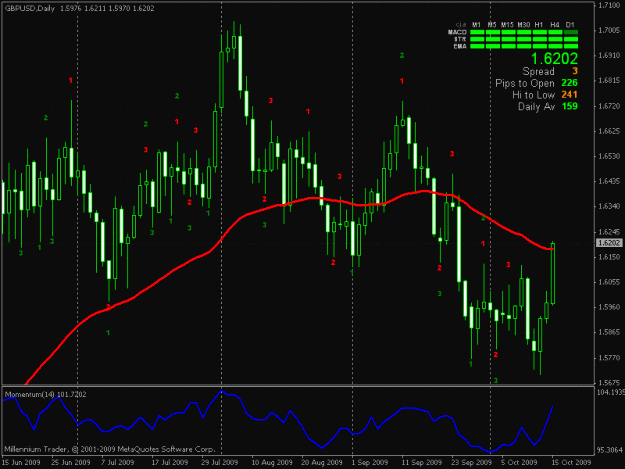
Task: Click the Pips to Open label
Action: pyautogui.click(x=525, y=83)
